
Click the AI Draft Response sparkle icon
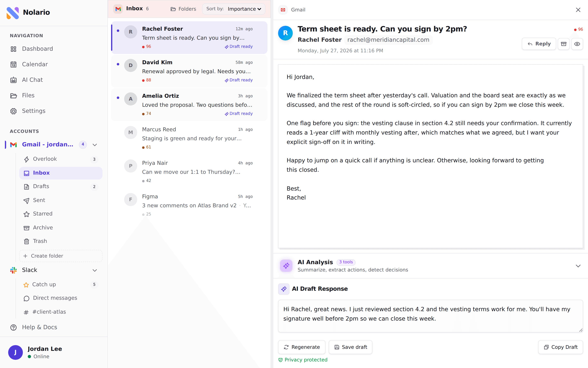point(284,289)
